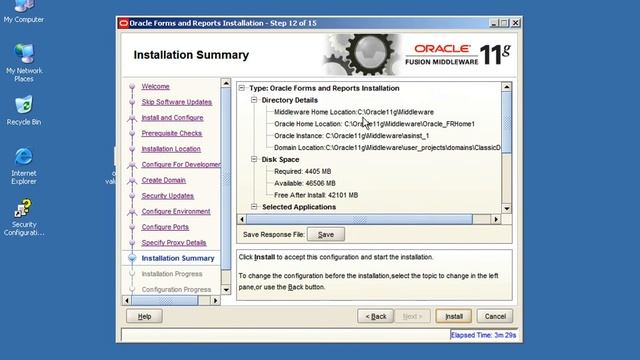Open the Configure Environment step
This screenshot has width=640, height=360.
(x=176, y=211)
